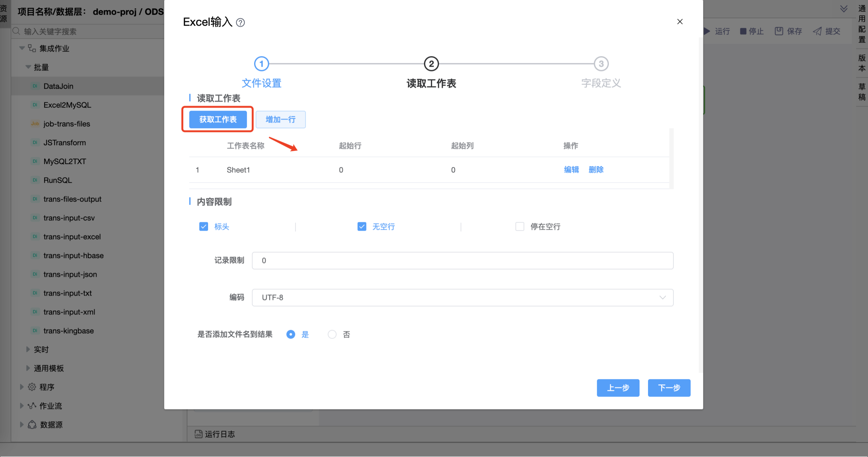This screenshot has height=457, width=868.
Task: Click the 记录限制 input field
Action: [462, 260]
